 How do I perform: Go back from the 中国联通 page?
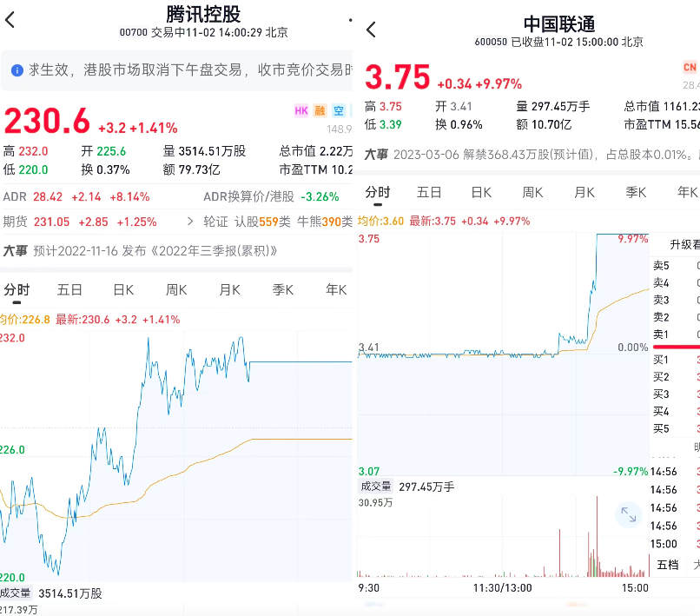click(372, 30)
